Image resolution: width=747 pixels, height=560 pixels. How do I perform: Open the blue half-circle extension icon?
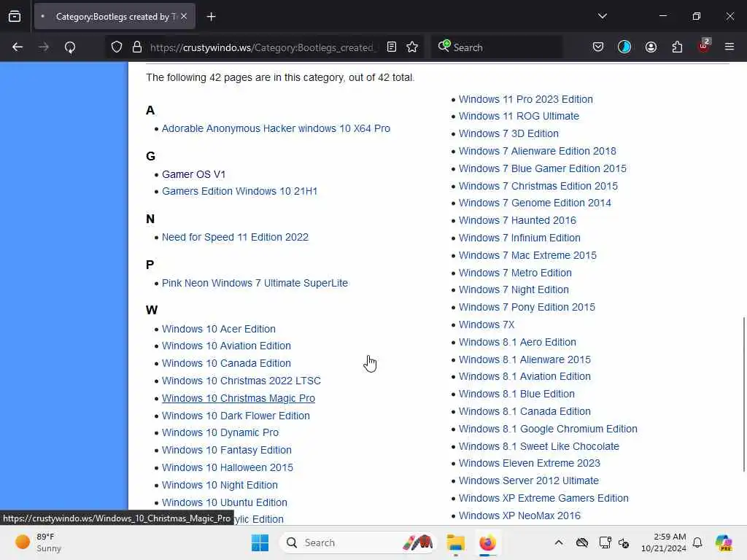[x=624, y=47]
